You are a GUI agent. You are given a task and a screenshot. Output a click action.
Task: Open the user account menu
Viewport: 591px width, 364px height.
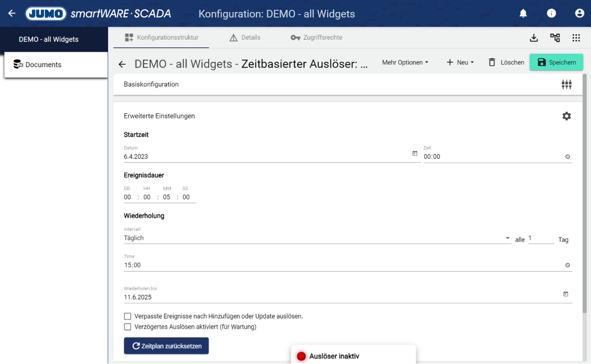tap(579, 14)
